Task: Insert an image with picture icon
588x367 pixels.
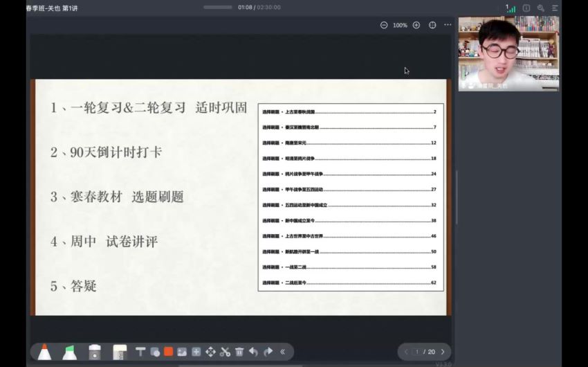Action: 182,352
